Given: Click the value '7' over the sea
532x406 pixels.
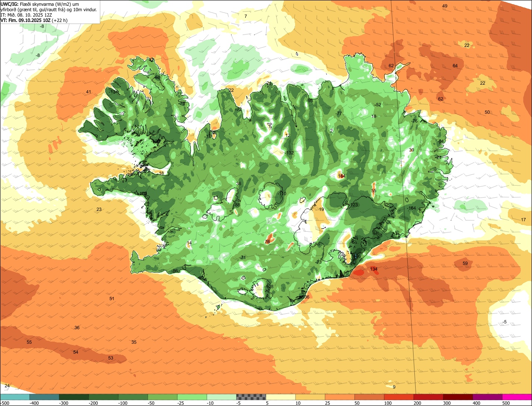Looking at the screenshot, I should point(246,16).
